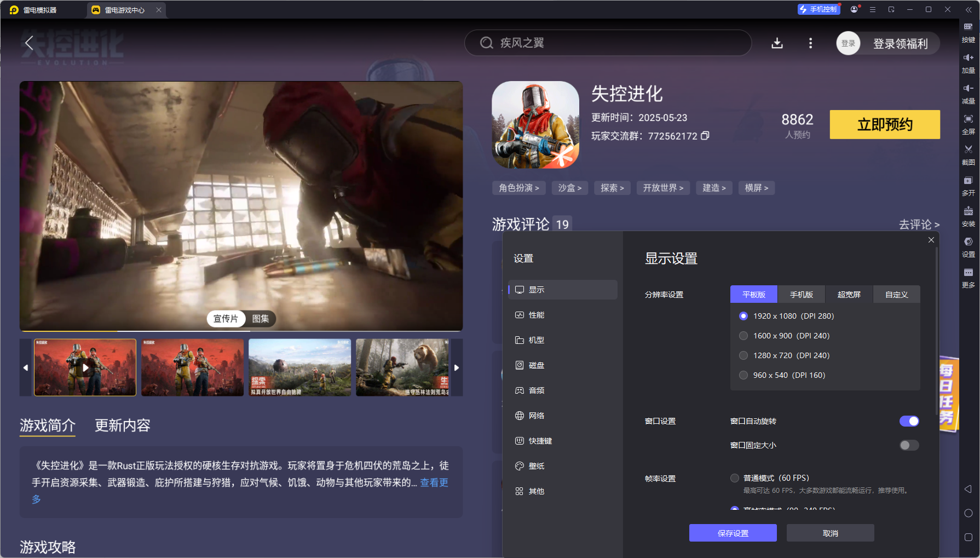Viewport: 980px width, 558px height.
Task: Switch to the 图集 gallery tab
Action: [x=261, y=319]
